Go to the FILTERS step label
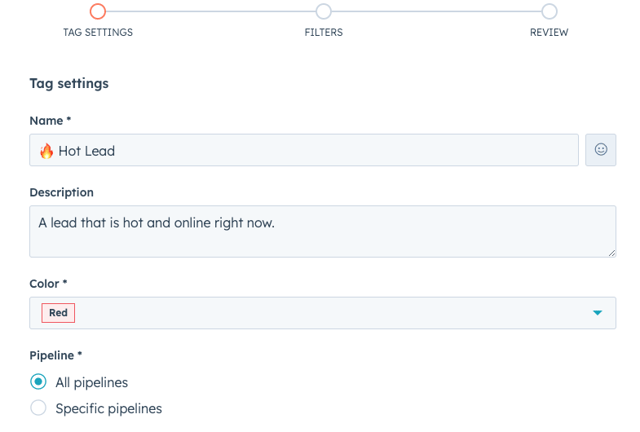This screenshot has width=640, height=432. (x=323, y=32)
